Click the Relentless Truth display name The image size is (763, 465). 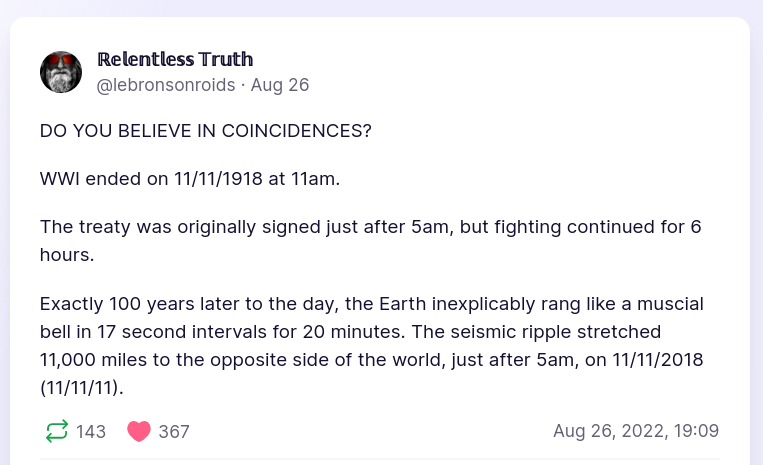(x=175, y=59)
